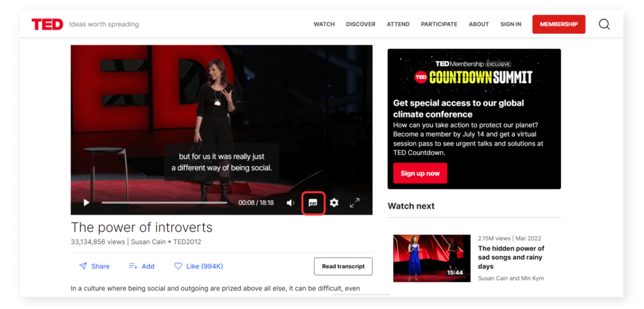Screen dimensions: 644x309
Task: Open the search magnifier icon
Action: click(x=604, y=25)
